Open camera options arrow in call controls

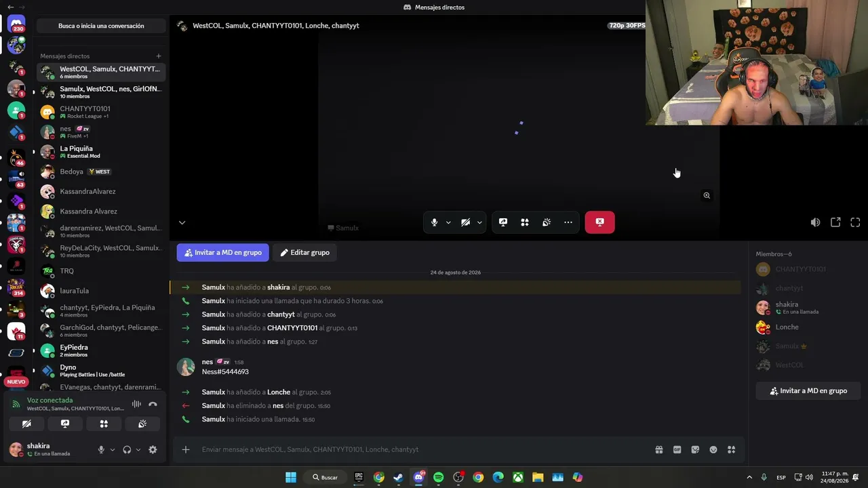(x=479, y=222)
